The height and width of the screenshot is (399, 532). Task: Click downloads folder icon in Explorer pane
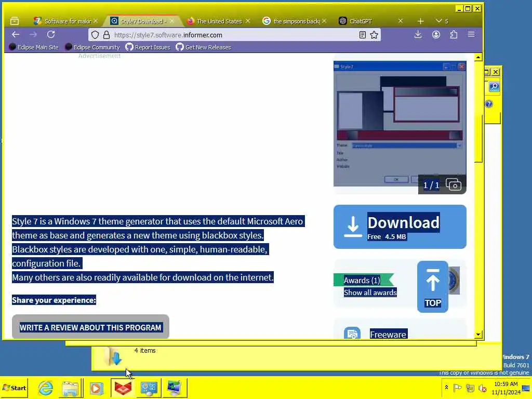114,357
